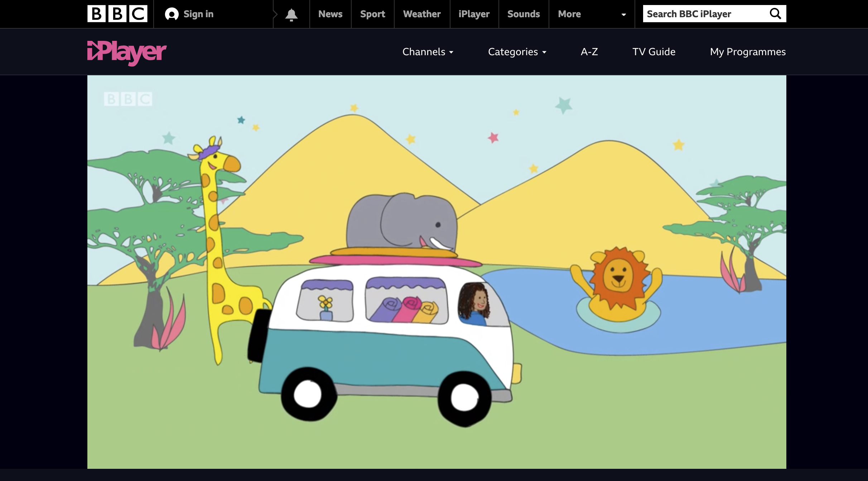Expand the More dropdown arrow

coord(623,14)
